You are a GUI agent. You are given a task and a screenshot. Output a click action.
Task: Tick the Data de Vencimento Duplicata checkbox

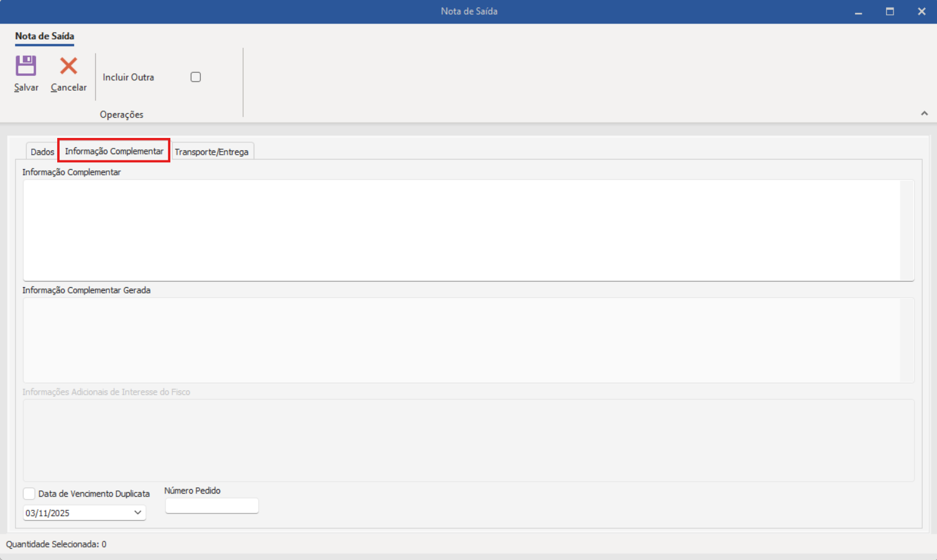[29, 493]
